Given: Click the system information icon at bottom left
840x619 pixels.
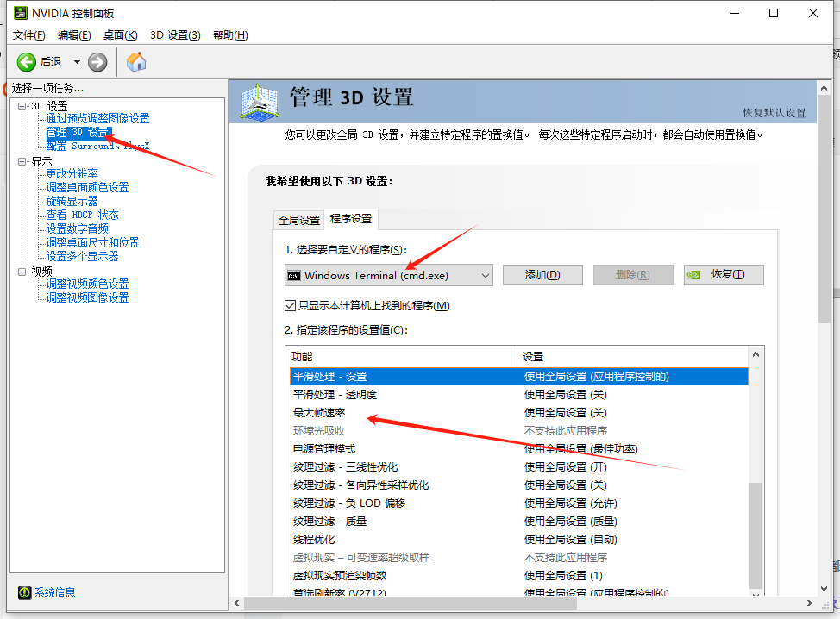Looking at the screenshot, I should pyautogui.click(x=25, y=592).
